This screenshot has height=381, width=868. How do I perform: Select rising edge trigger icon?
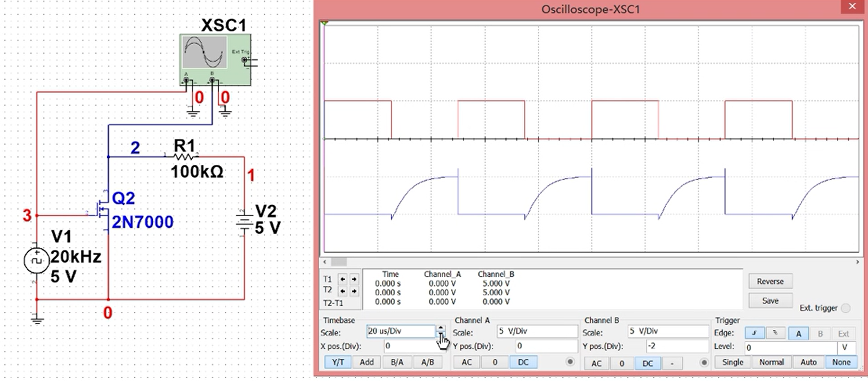click(754, 333)
